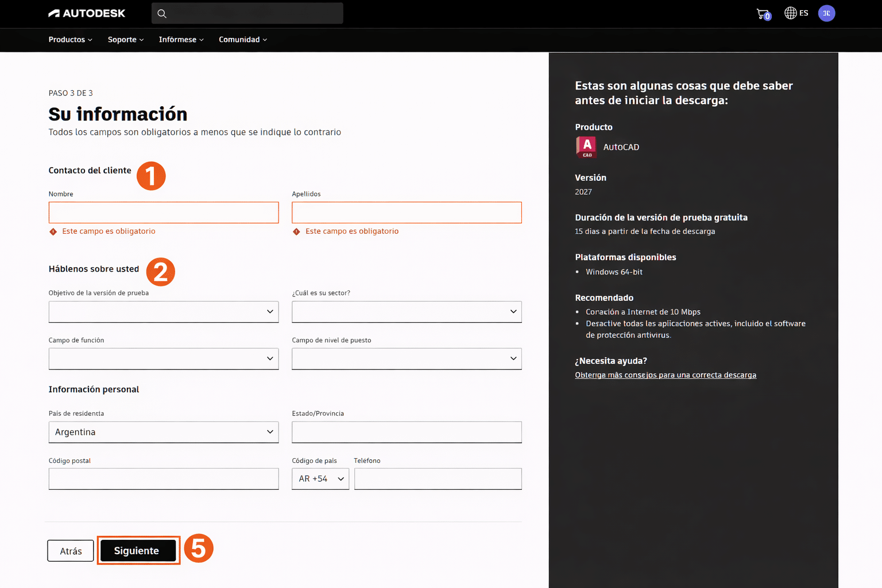The image size is (882, 588).
Task: Open País de residencia dropdown showing Argentina
Action: click(x=164, y=432)
